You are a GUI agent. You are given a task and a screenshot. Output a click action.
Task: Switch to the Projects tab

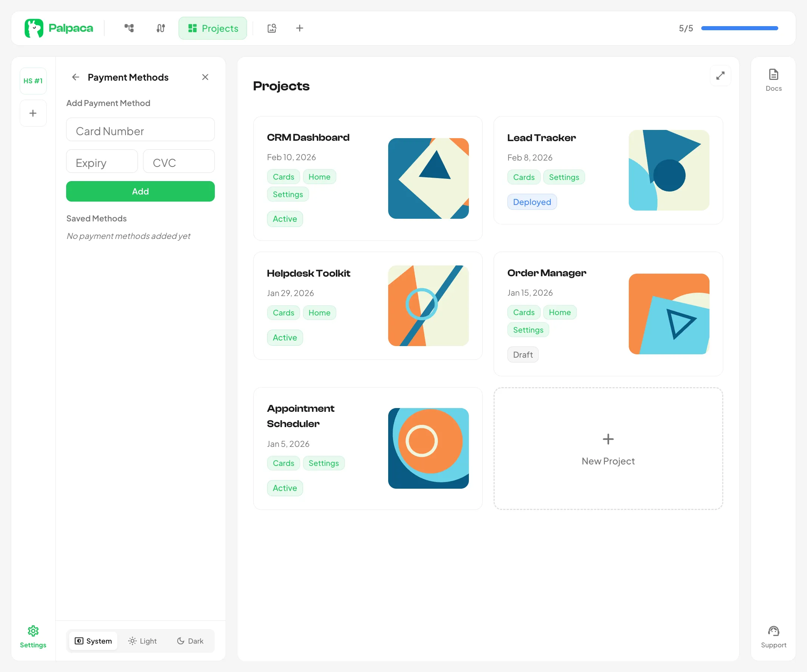[213, 28]
